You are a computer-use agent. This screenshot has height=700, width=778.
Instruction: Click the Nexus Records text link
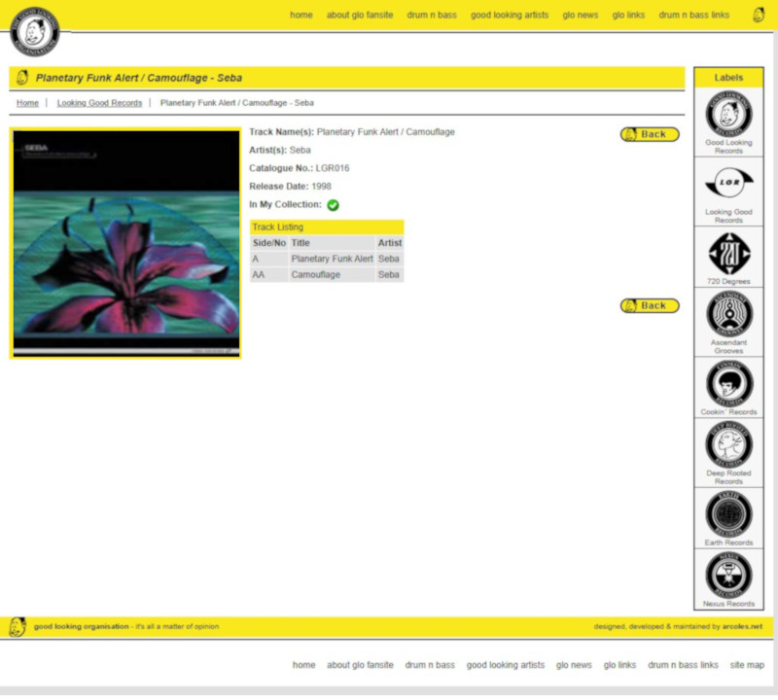click(x=728, y=604)
